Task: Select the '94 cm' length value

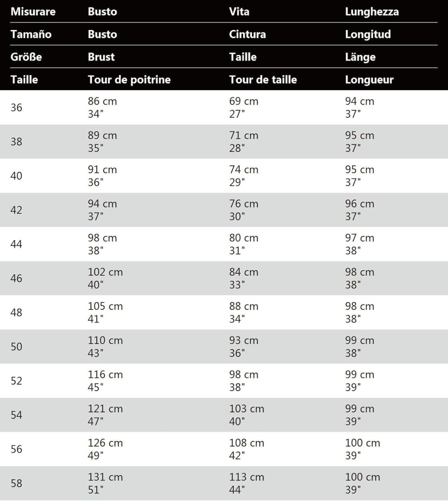Action: 359,101
